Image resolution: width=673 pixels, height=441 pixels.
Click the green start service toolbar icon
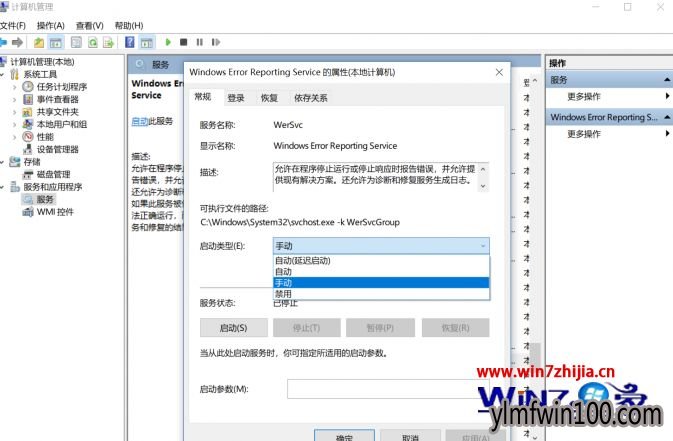168,42
